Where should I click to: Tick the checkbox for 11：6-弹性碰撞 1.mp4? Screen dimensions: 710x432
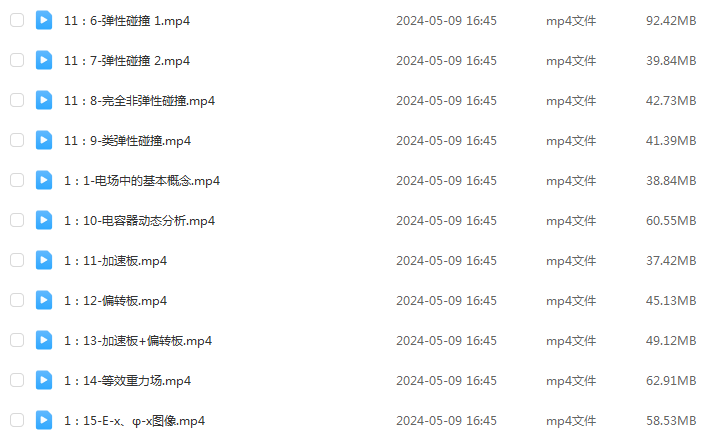pos(17,20)
